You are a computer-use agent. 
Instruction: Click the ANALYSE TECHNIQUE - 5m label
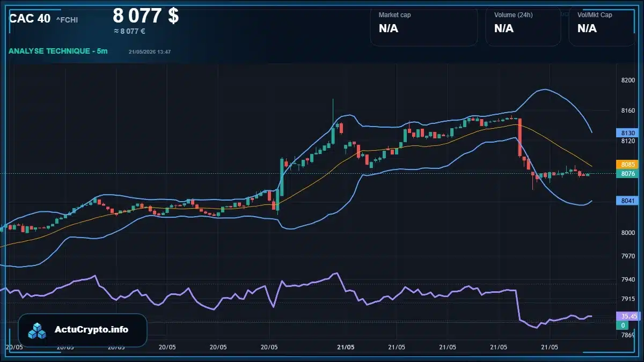58,51
